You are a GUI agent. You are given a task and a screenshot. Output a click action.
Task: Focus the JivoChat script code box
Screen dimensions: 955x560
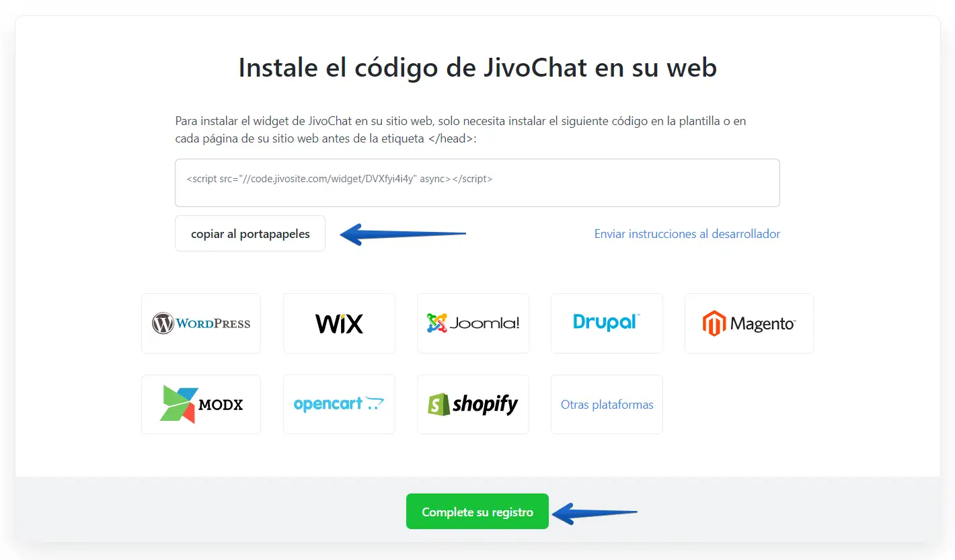click(x=477, y=183)
